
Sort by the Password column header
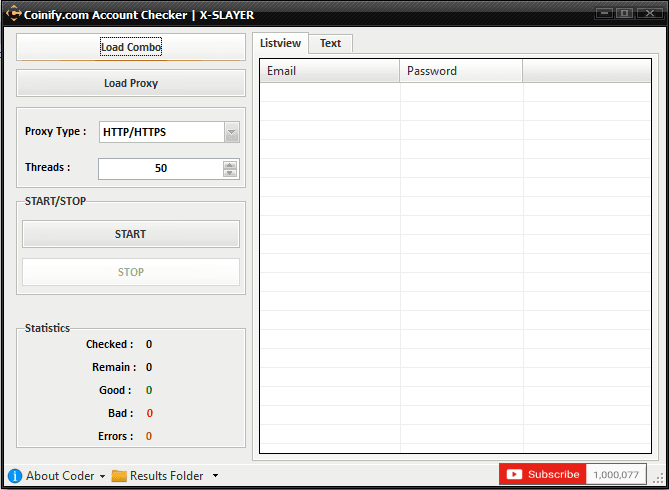point(461,71)
